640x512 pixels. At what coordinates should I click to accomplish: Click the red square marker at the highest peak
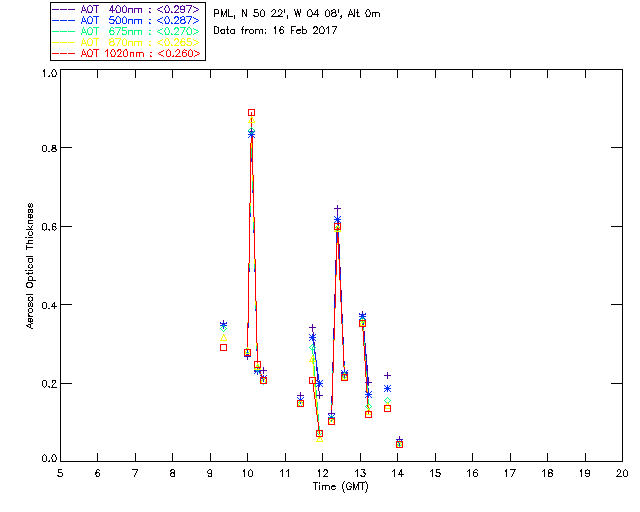click(x=251, y=113)
